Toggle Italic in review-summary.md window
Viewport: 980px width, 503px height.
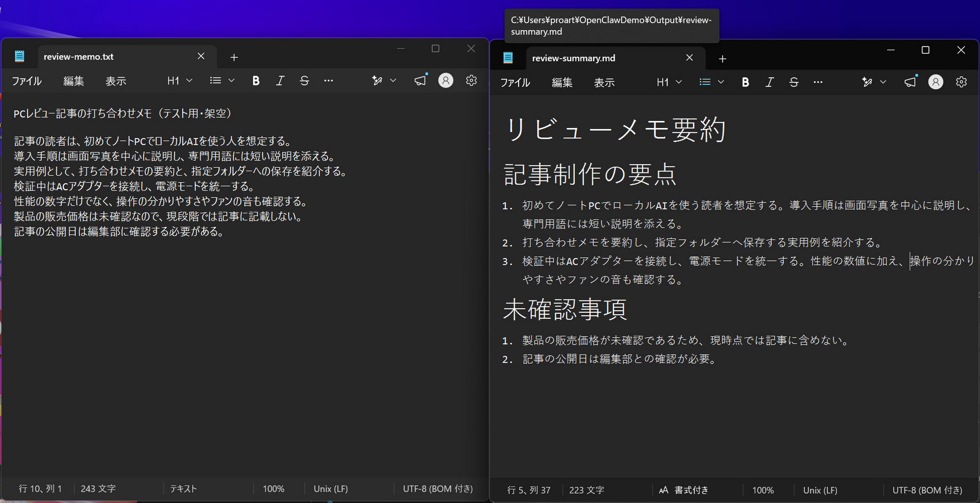coord(770,82)
